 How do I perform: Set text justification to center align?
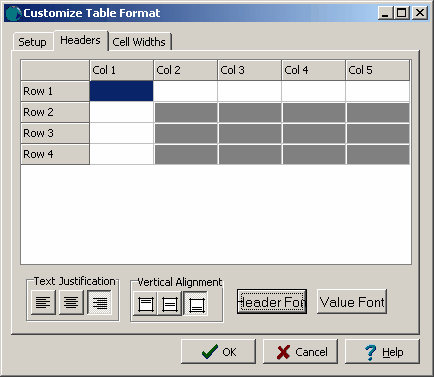click(x=71, y=303)
